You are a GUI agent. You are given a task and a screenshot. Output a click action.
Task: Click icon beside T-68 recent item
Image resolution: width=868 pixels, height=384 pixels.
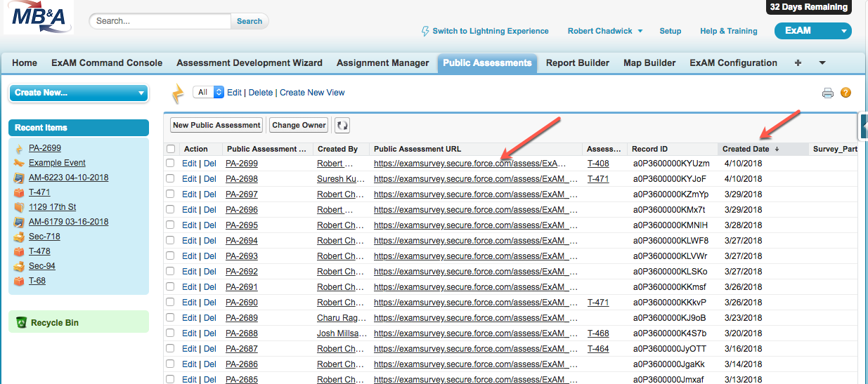[x=19, y=281]
